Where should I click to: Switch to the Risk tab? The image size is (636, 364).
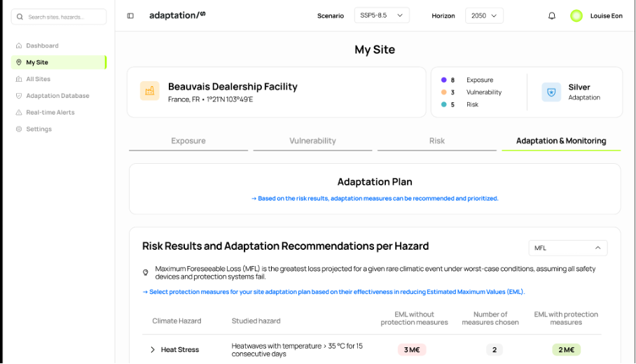[436, 141]
